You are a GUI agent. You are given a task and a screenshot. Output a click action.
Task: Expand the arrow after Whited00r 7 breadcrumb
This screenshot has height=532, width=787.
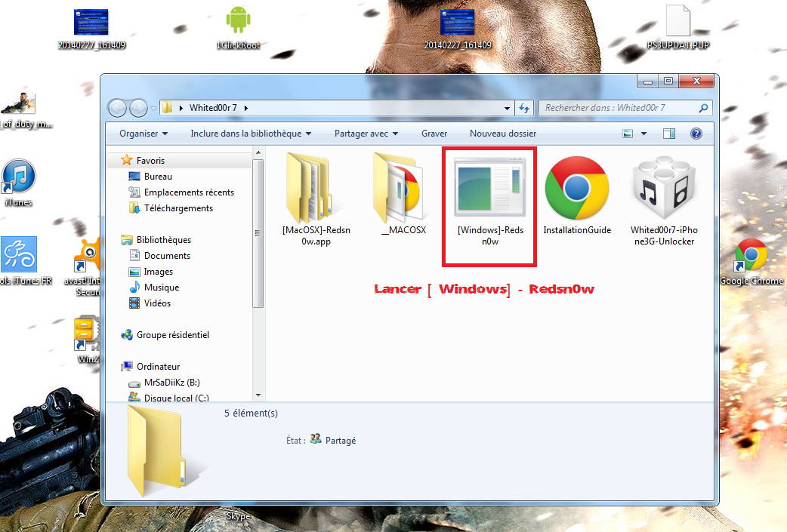pyautogui.click(x=246, y=108)
